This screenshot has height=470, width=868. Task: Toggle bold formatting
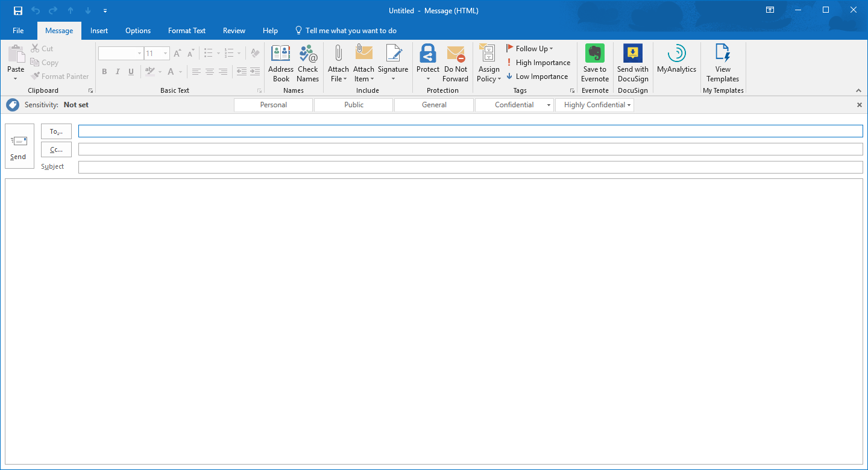point(104,71)
